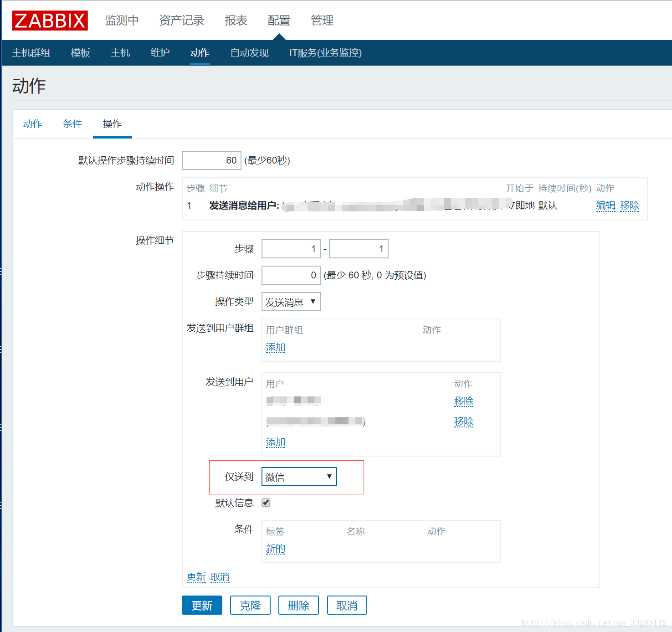Toggle the 默认信息 checkbox
The height and width of the screenshot is (632, 672).
[266, 503]
